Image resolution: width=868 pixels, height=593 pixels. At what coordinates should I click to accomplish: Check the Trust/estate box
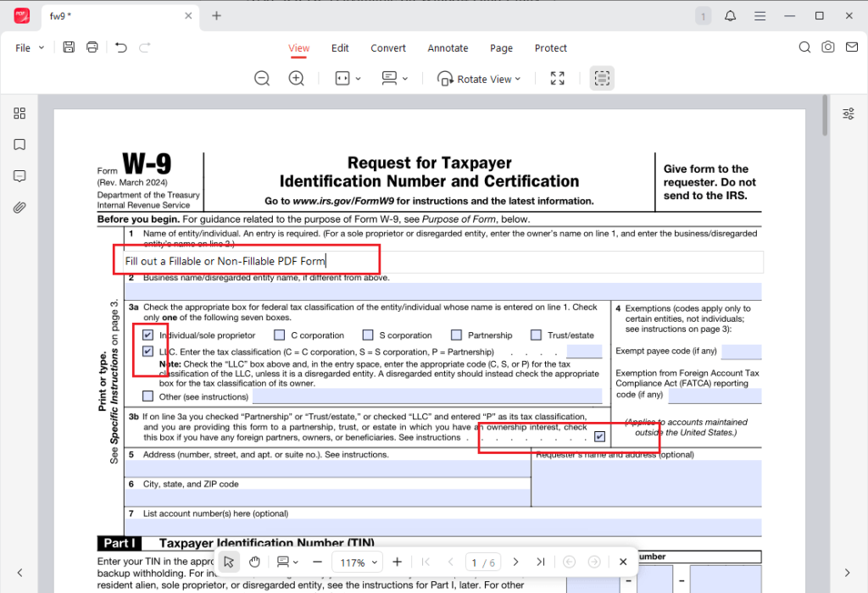(x=536, y=335)
